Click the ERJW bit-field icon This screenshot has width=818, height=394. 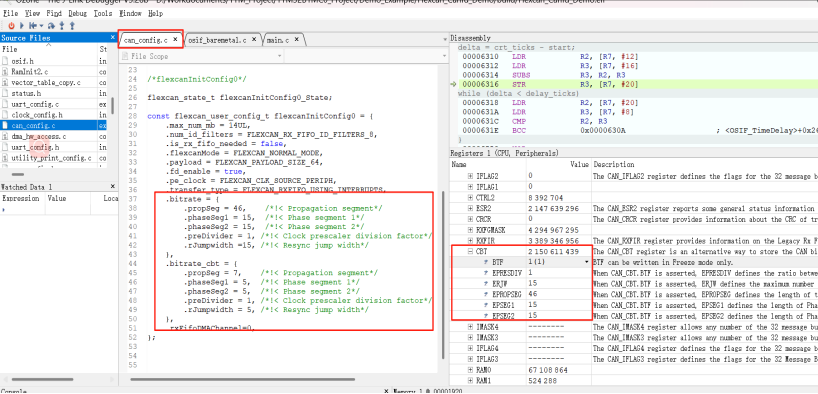point(486,283)
